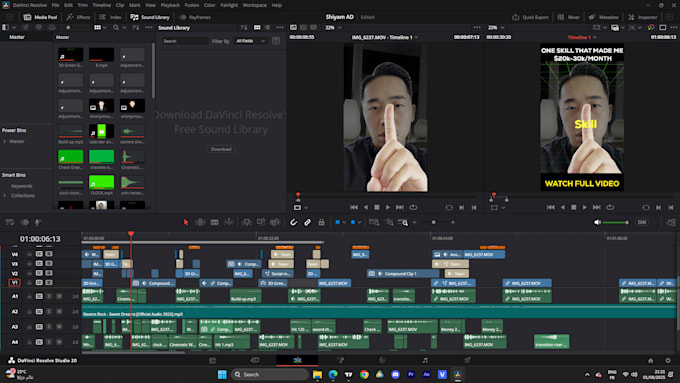
Task: Open Premiere Pro from the taskbar
Action: coord(411,374)
